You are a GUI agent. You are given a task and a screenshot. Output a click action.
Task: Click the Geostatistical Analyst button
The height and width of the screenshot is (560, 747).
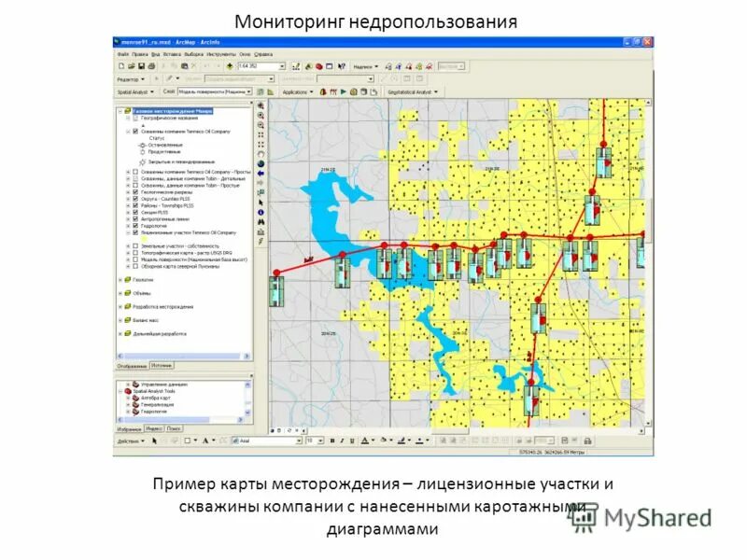coord(413,91)
